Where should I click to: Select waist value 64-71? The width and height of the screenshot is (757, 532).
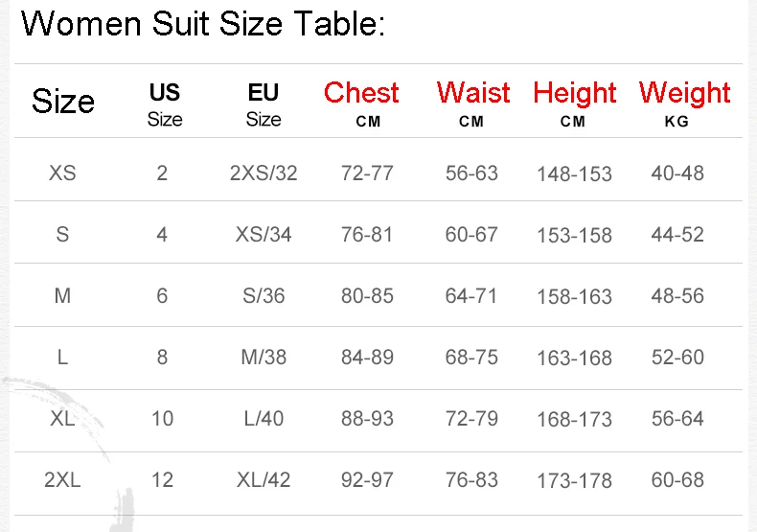point(471,295)
